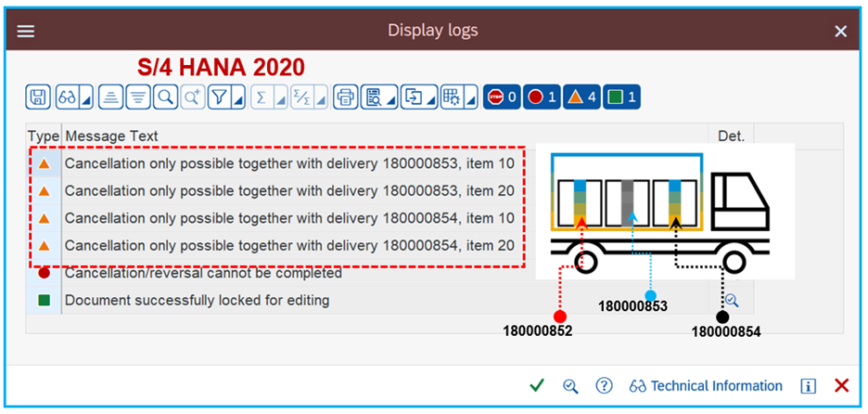Click the red X Cancel button
This screenshot has height=414, width=868.
click(x=842, y=386)
